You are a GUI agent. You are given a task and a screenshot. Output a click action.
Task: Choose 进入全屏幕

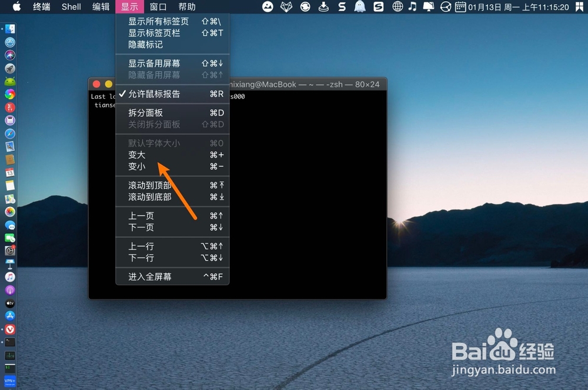pos(172,277)
